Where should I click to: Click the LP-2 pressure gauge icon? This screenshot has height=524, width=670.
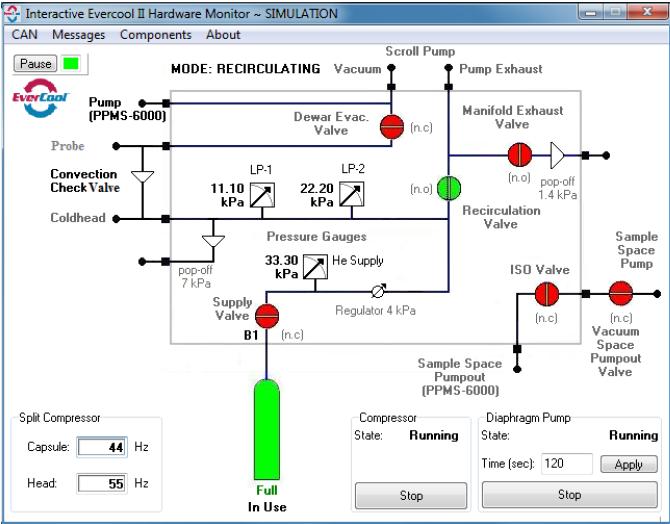pos(352,194)
